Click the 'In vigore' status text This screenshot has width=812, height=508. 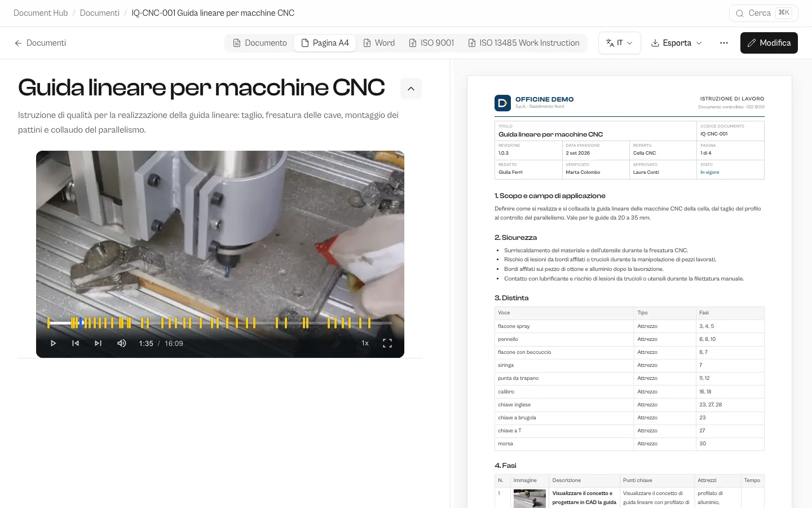710,172
